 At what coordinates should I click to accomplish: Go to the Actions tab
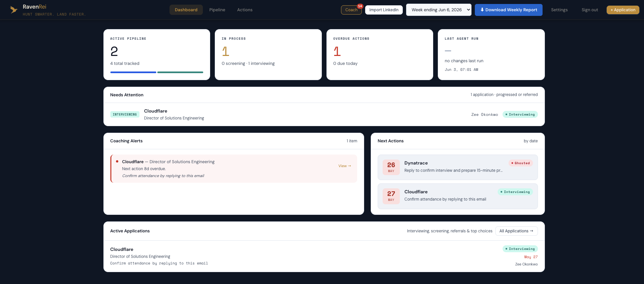[x=245, y=10]
